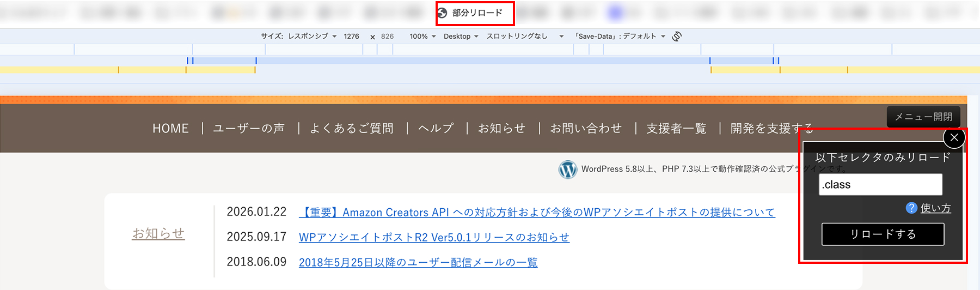Open the サイズ: レスポンシブ dropdown
Screen dimensions: 980x290
pyautogui.click(x=298, y=37)
